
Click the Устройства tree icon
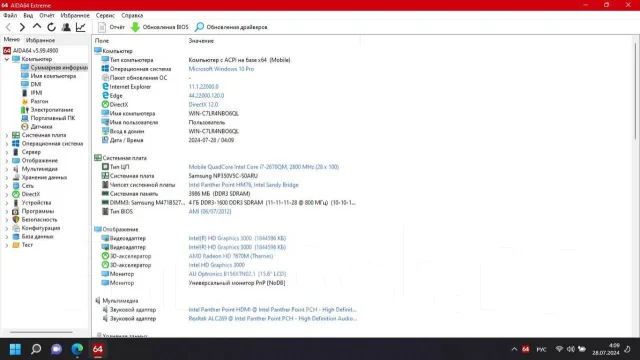pos(16,203)
